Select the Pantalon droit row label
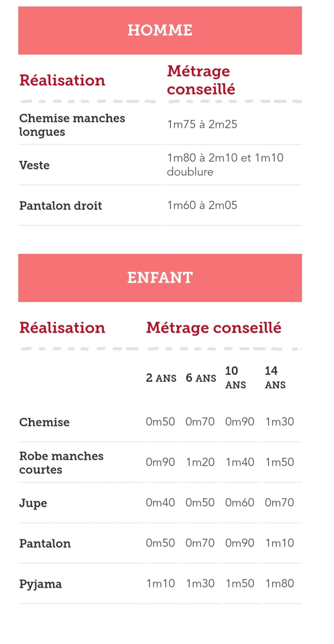The height and width of the screenshot is (644, 334). [x=61, y=206]
